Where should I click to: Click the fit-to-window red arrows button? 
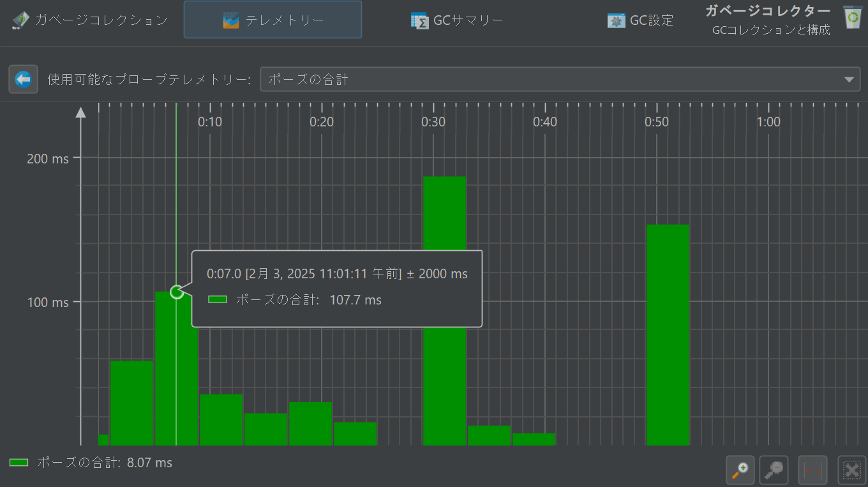812,470
